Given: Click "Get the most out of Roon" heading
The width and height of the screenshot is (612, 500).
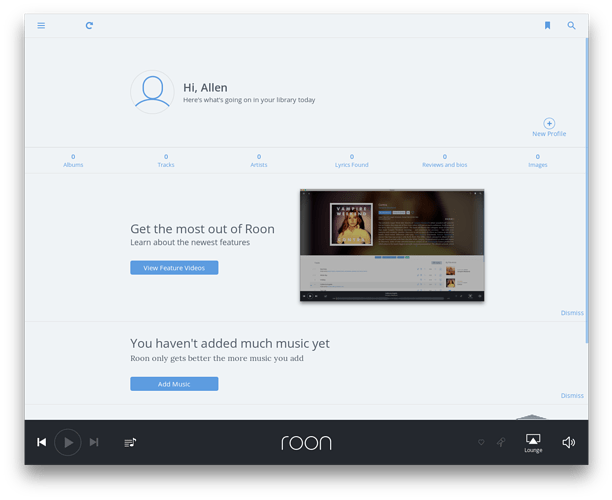Looking at the screenshot, I should pyautogui.click(x=202, y=229).
